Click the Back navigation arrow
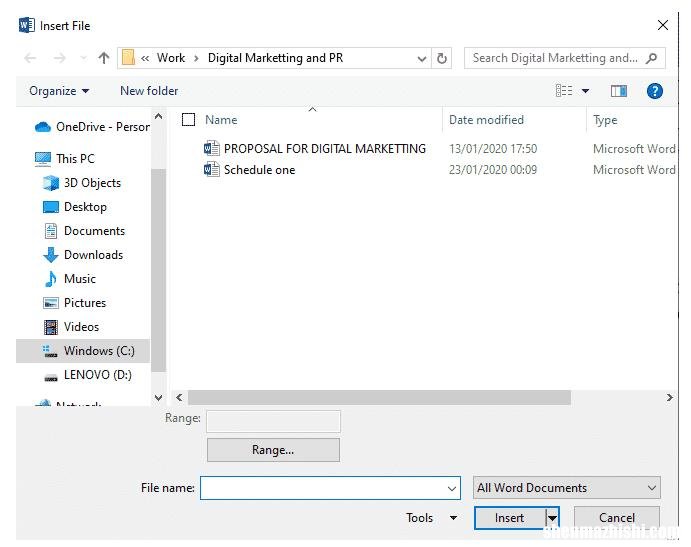 (x=30, y=58)
